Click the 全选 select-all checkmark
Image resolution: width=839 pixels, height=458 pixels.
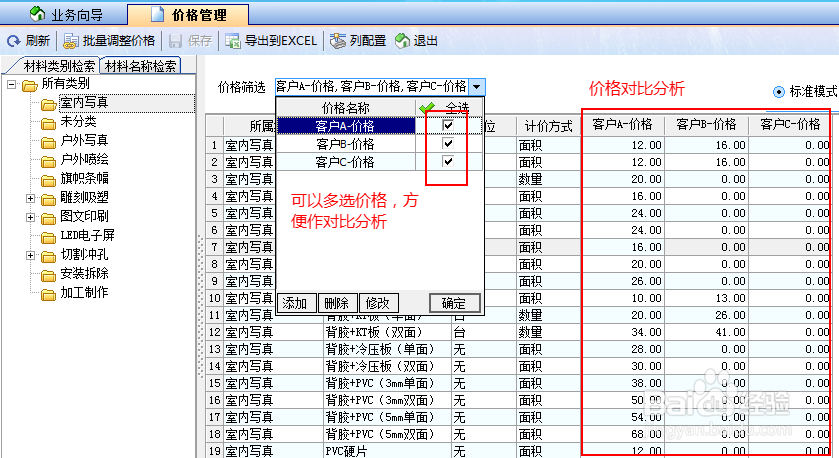tap(427, 108)
